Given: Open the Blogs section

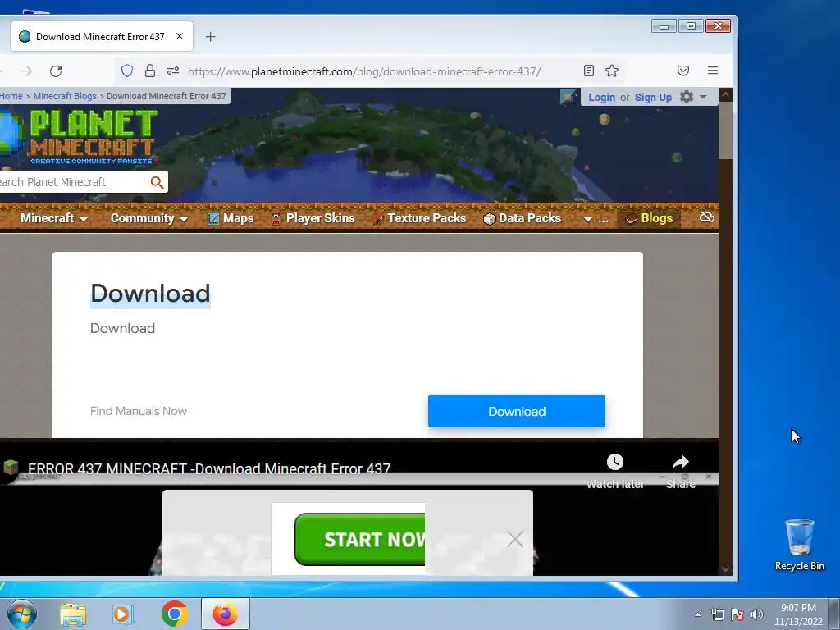Looking at the screenshot, I should pyautogui.click(x=649, y=218).
